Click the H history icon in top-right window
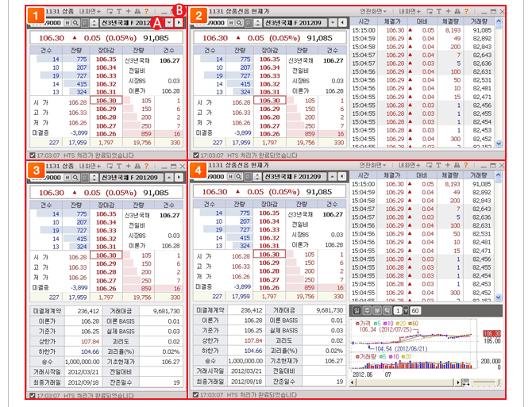 point(231,23)
